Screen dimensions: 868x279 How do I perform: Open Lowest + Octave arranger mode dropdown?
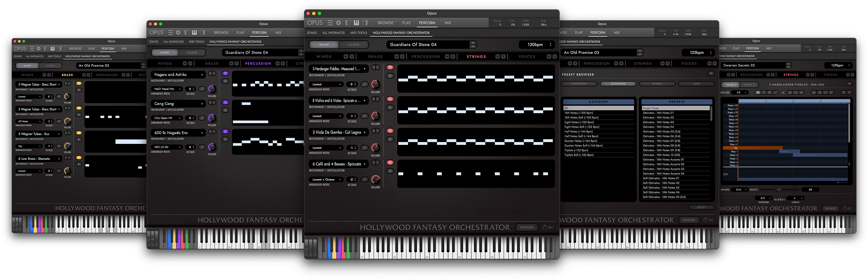(x=326, y=180)
